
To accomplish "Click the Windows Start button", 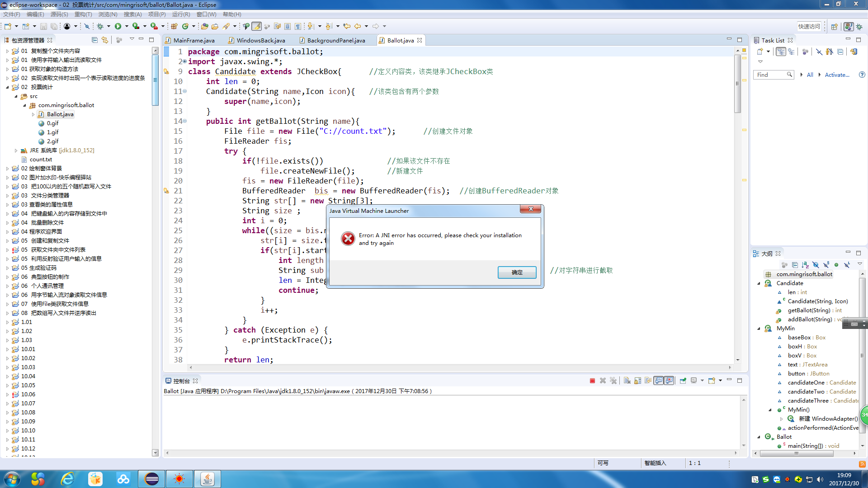I will [x=12, y=479].
